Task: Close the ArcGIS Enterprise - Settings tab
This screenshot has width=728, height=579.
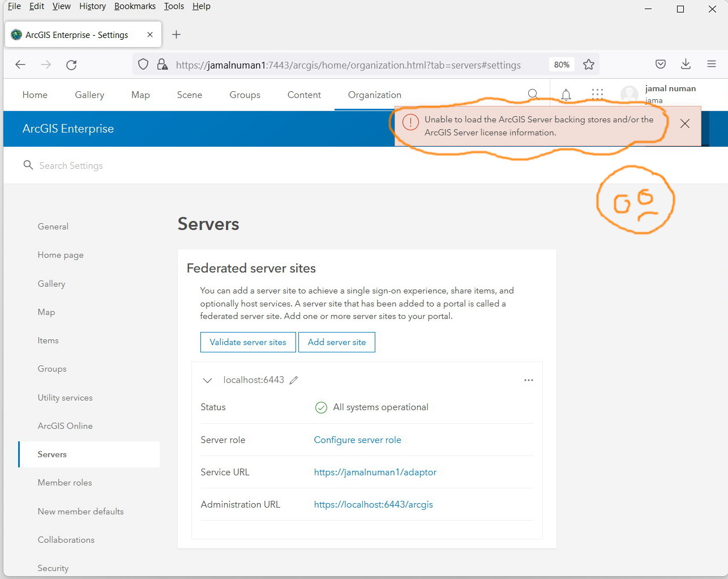Action: click(150, 35)
